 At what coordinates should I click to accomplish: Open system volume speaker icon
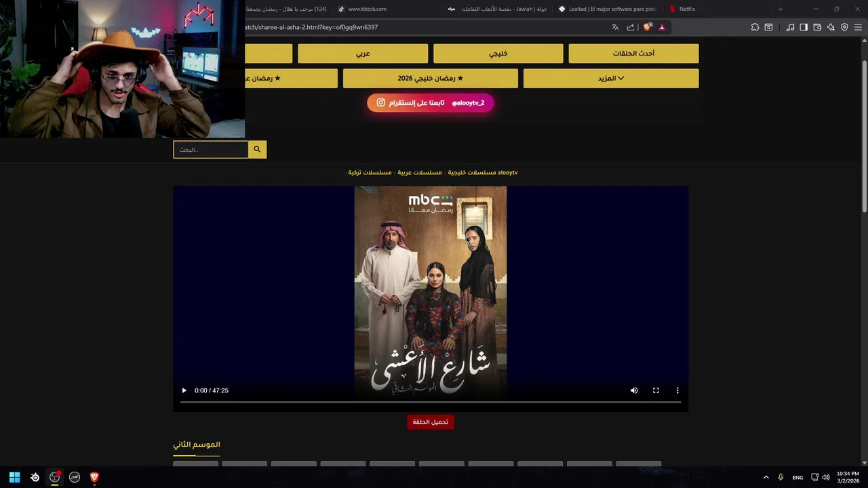(x=826, y=477)
